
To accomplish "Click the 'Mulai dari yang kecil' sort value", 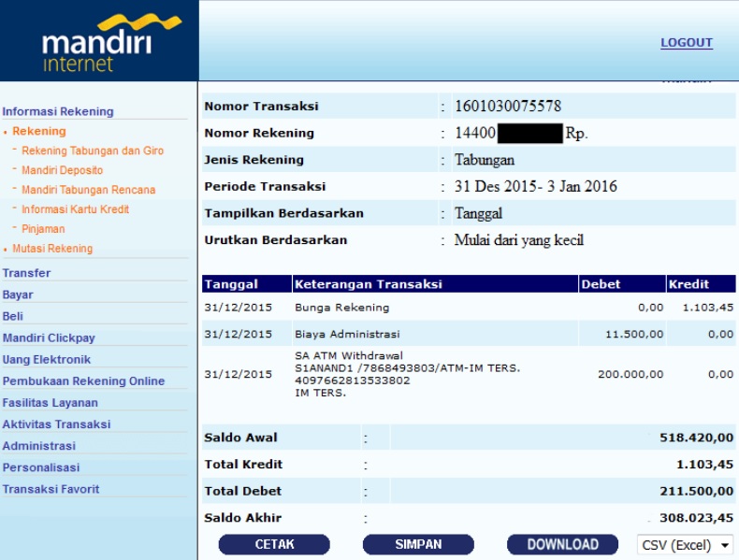I will pyautogui.click(x=519, y=240).
